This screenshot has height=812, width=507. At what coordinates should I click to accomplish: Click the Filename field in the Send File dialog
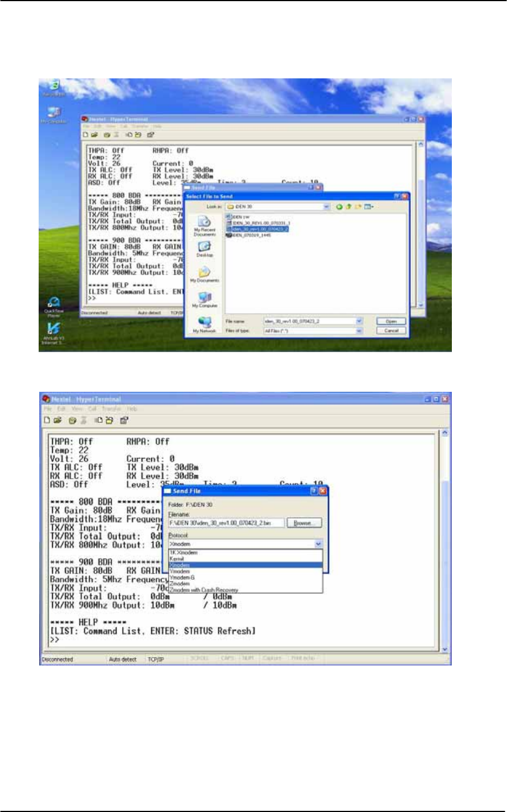226,523
